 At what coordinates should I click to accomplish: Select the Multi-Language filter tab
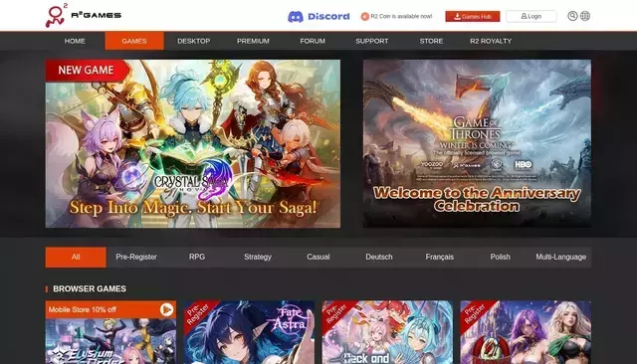[560, 258]
